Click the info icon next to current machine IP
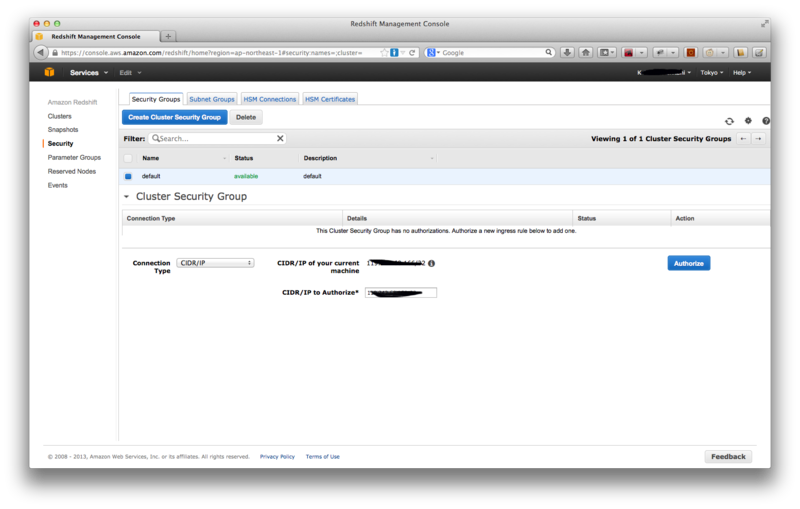 click(x=432, y=264)
